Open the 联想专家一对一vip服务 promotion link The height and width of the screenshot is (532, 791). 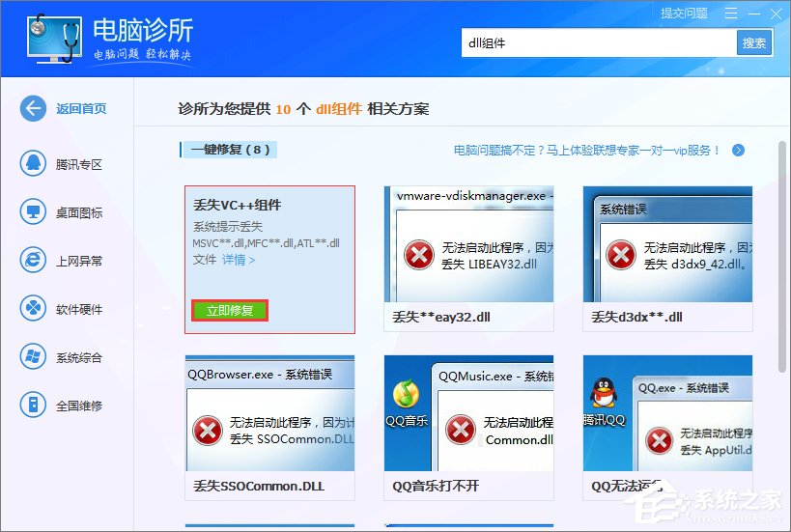[586, 151]
